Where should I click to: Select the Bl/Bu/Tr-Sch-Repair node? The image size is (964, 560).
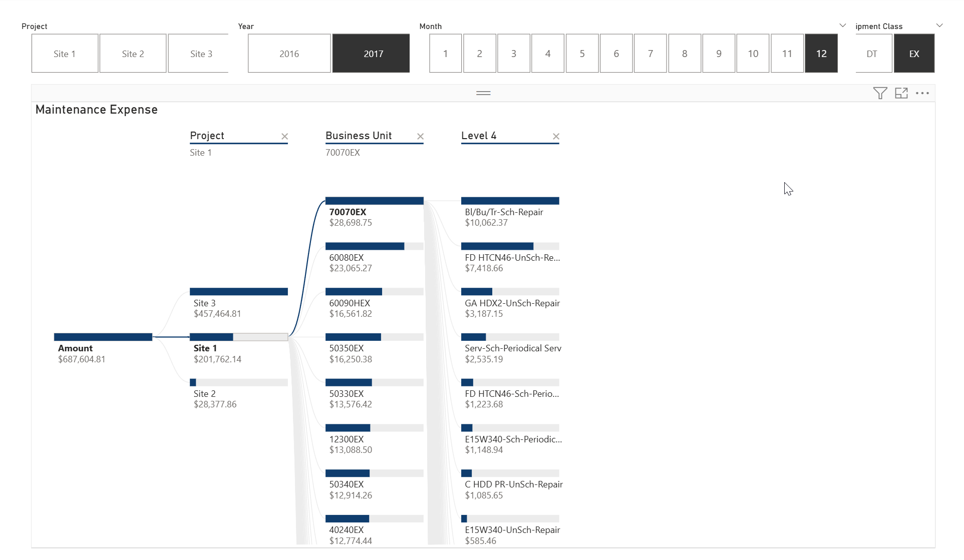(x=509, y=201)
